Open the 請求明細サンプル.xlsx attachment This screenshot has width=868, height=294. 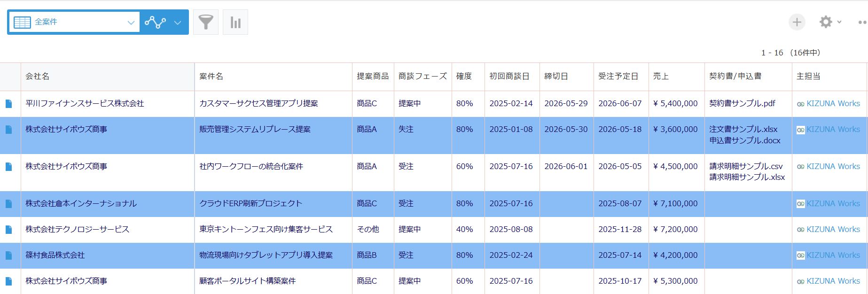click(747, 177)
